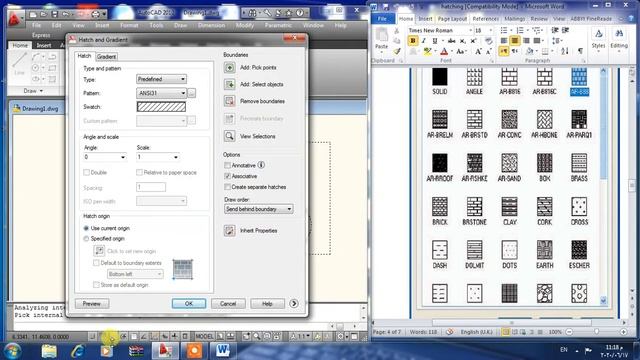640x360 pixels.
Task: Switch to the Hatch tab
Action: [x=84, y=56]
